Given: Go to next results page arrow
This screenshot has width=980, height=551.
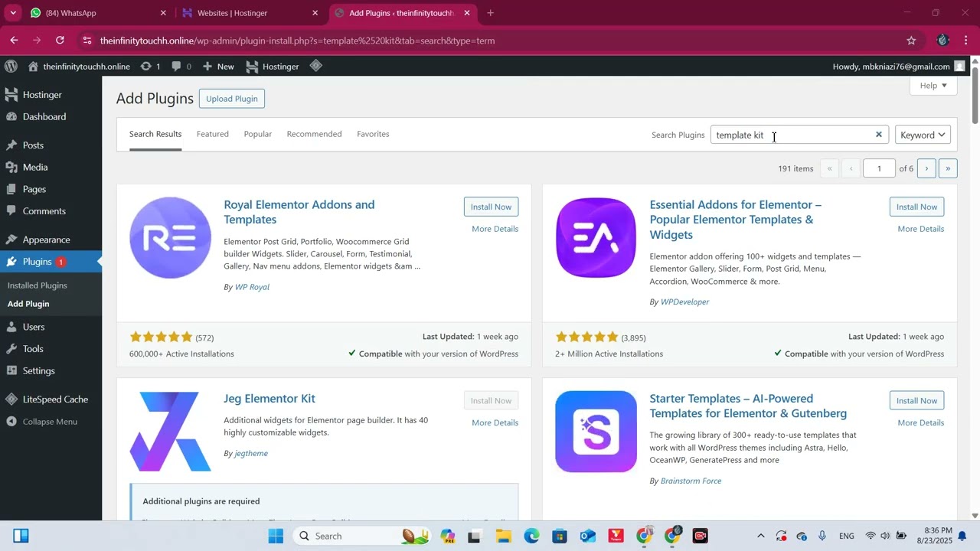Looking at the screenshot, I should click(926, 168).
